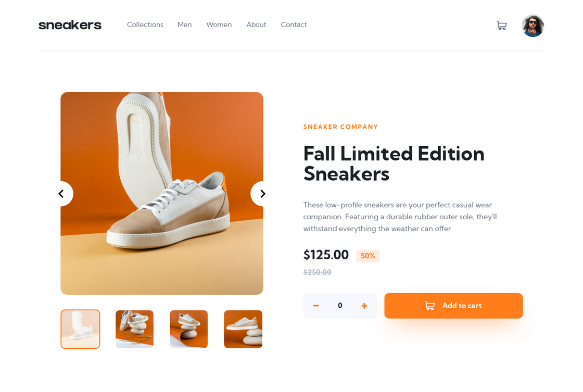Navigate to the Women page

[219, 24]
